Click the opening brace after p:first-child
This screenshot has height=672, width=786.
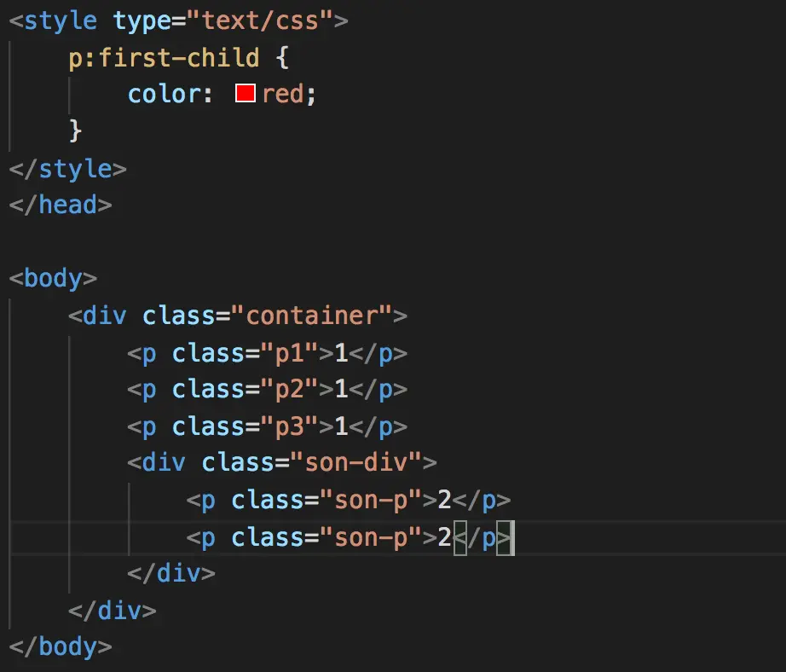click(282, 58)
